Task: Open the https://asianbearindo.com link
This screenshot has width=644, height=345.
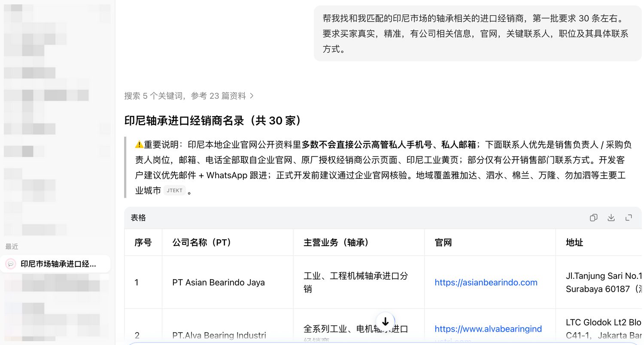Action: pyautogui.click(x=486, y=282)
